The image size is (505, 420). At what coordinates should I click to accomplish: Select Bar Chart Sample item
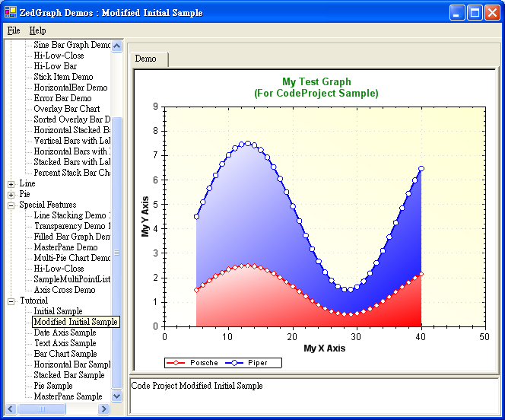pyautogui.click(x=65, y=353)
